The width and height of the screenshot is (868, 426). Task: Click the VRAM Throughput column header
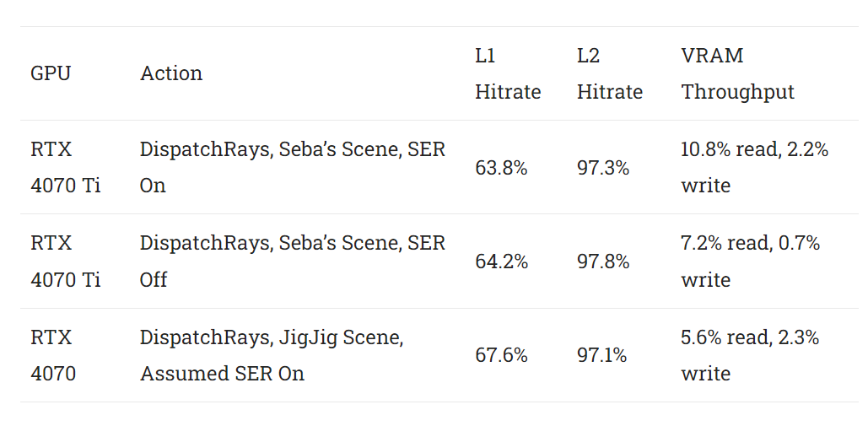click(737, 73)
